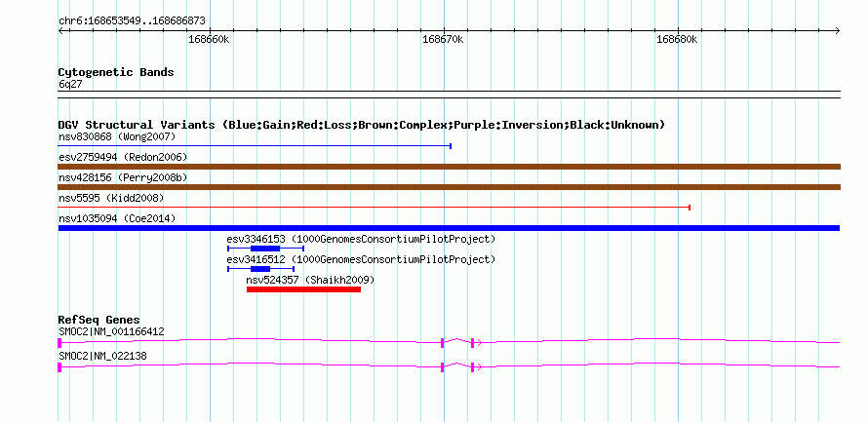Click the Cytogenetic Bands track heading
Viewport: 868px width, 422px height.
pos(116,72)
